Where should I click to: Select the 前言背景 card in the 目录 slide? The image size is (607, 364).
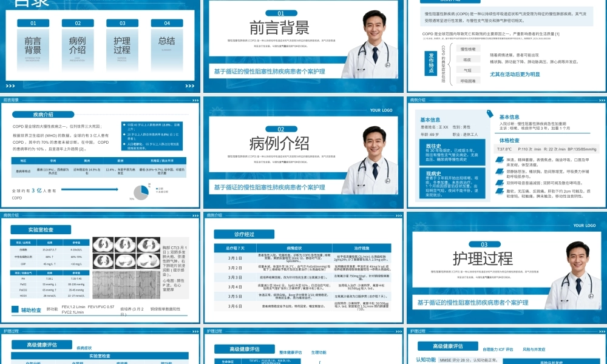(x=33, y=49)
